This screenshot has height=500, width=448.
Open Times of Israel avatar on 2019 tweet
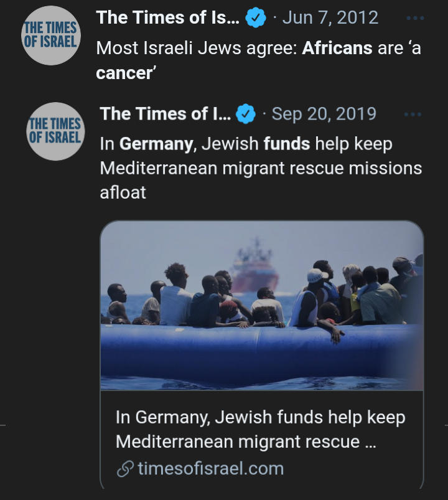55,131
